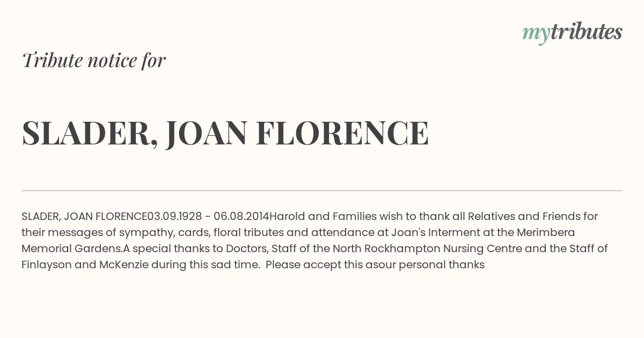The width and height of the screenshot is (644, 338).
Task: Click the mytributes logo
Action: click(x=572, y=33)
